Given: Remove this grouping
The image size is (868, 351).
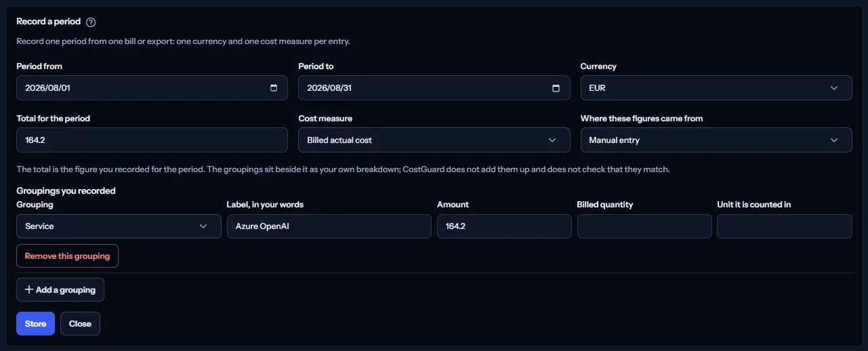Looking at the screenshot, I should click(67, 256).
